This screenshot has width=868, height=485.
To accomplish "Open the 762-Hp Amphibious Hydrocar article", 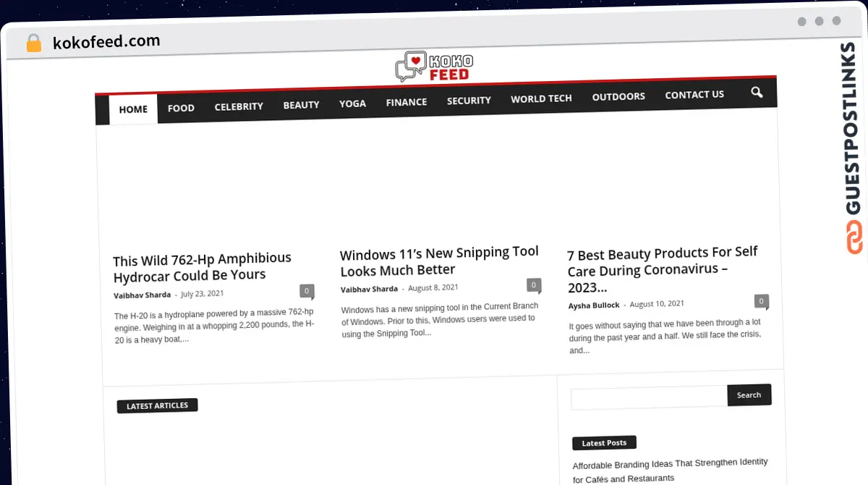I will pos(203,266).
